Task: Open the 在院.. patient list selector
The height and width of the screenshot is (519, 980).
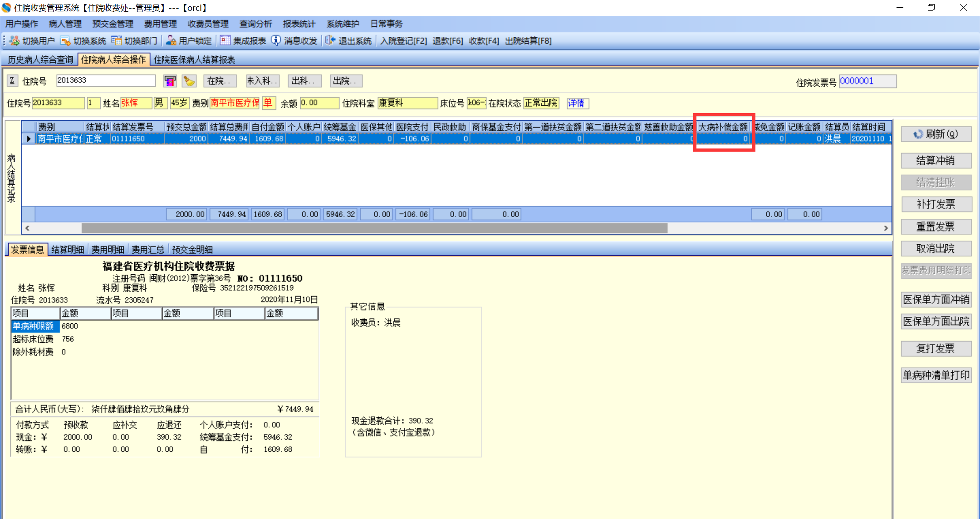Action: [x=219, y=81]
